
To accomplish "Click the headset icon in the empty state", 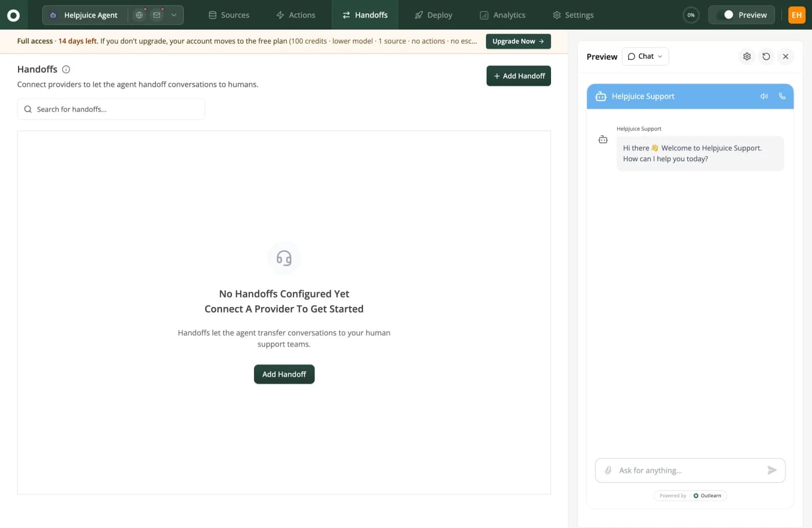I will click(284, 258).
